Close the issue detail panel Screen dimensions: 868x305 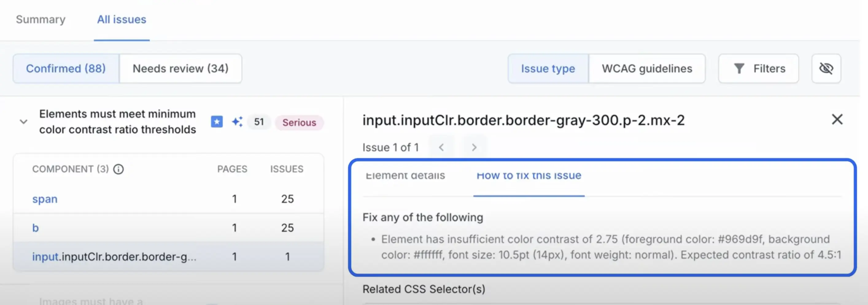(837, 120)
